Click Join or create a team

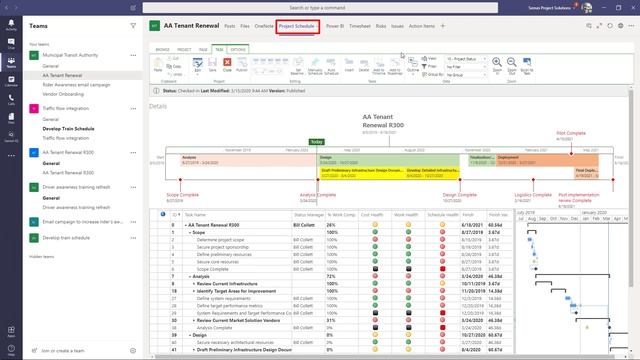63,351
